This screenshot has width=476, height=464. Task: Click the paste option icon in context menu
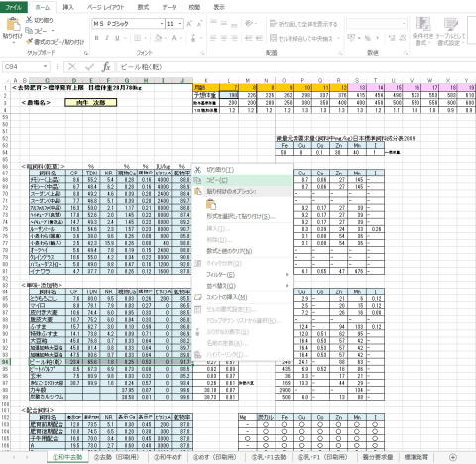(211, 205)
